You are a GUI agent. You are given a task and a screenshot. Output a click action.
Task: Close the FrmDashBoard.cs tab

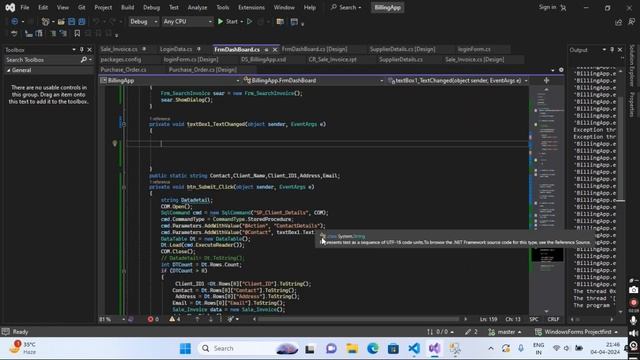(275, 49)
